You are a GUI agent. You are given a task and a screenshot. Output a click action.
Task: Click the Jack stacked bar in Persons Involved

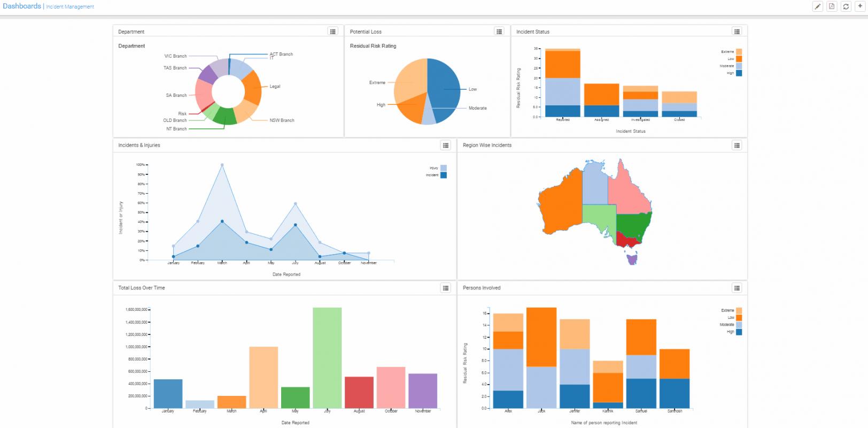click(x=541, y=358)
